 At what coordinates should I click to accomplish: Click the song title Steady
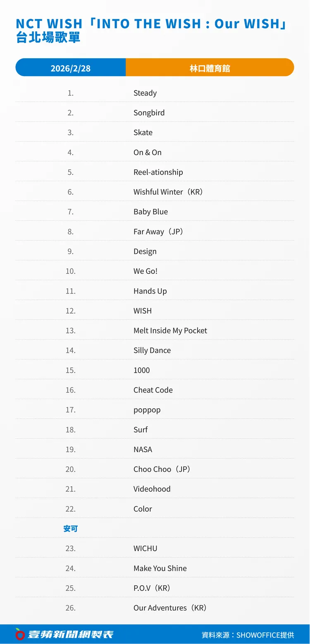145,93
